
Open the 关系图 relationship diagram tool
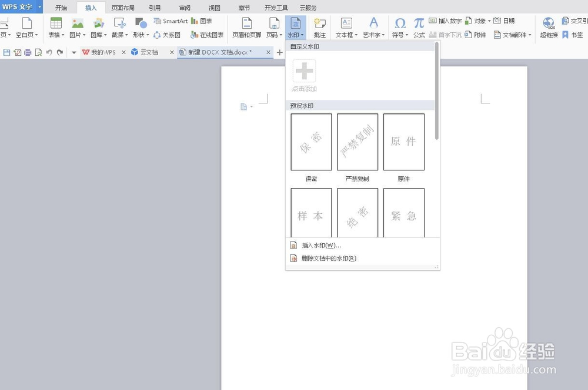pos(167,35)
